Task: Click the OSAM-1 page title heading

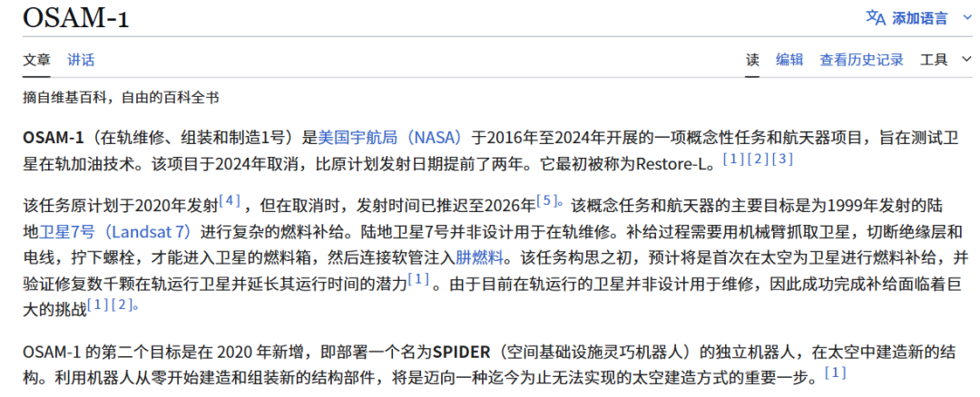Action: pyautogui.click(x=75, y=18)
